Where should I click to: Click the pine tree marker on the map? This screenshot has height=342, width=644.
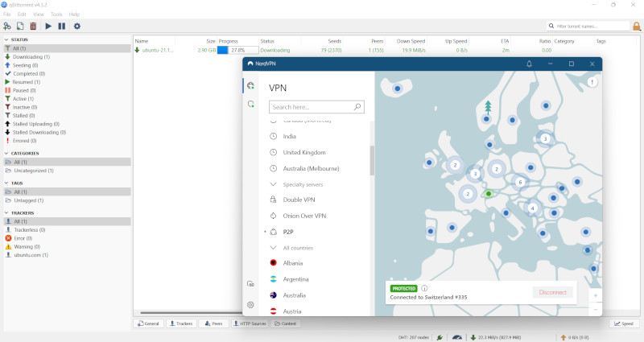(x=488, y=107)
